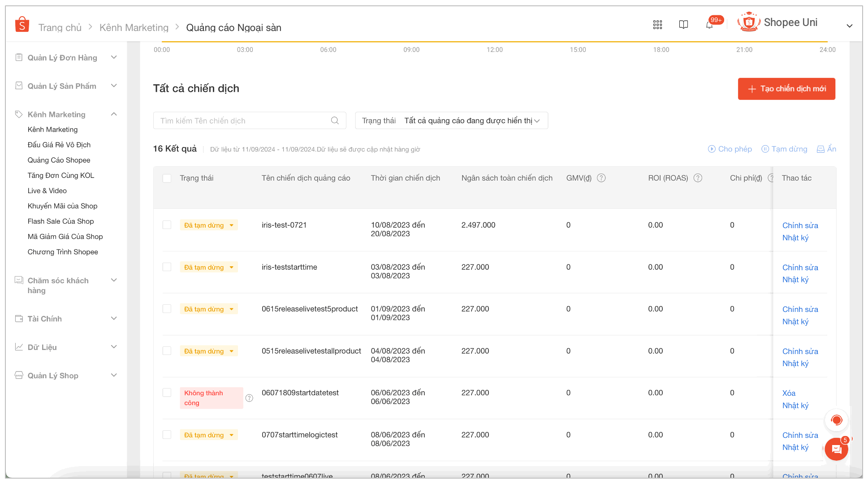Click the GMV help question icon
Image resolution: width=868 pixels, height=484 pixels.
click(x=601, y=178)
